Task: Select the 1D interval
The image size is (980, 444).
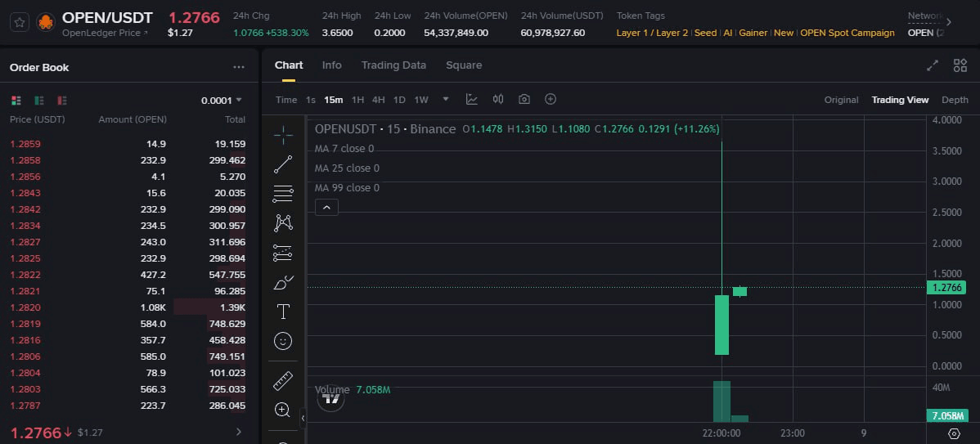Action: pos(399,100)
